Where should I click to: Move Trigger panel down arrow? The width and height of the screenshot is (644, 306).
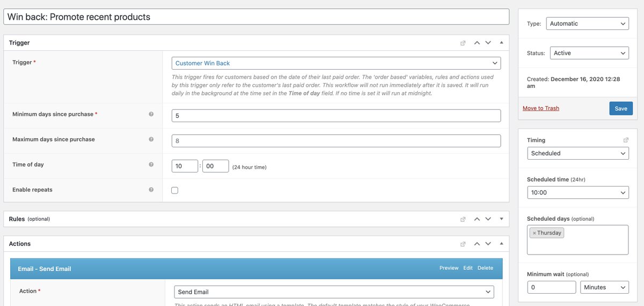click(488, 43)
